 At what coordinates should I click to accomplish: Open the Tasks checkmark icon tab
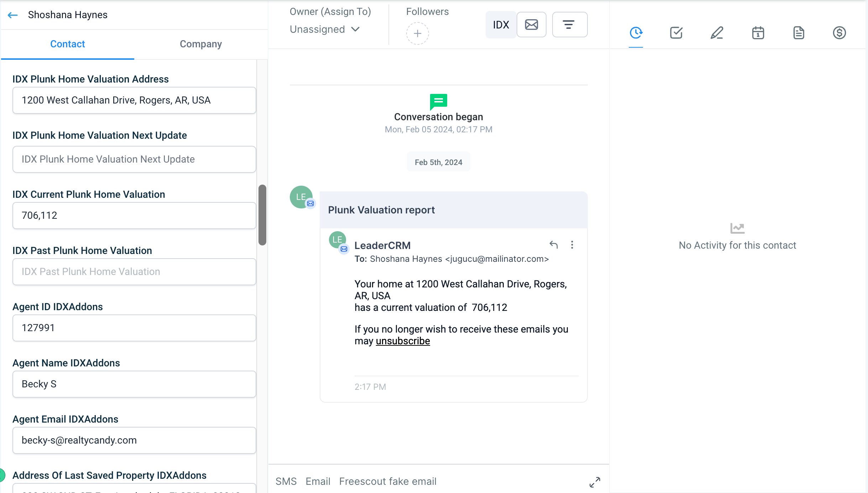pyautogui.click(x=676, y=33)
